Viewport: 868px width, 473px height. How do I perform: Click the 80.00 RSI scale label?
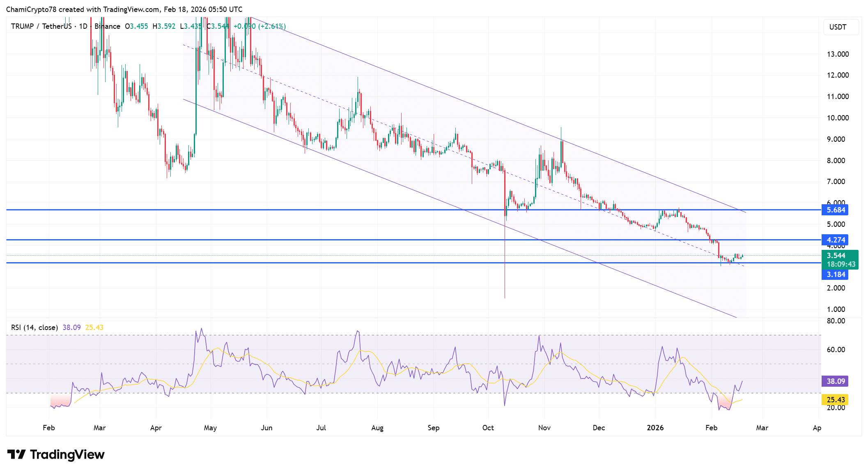[836, 321]
